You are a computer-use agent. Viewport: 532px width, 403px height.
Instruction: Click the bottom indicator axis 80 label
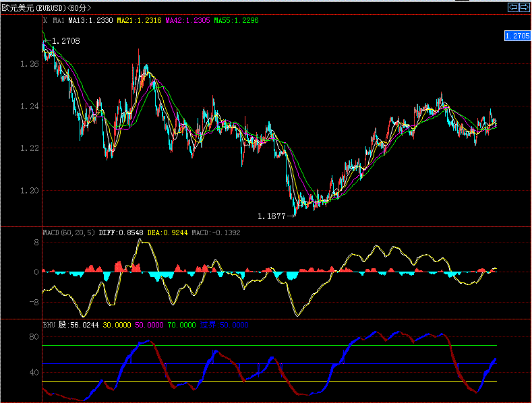pyautogui.click(x=34, y=337)
